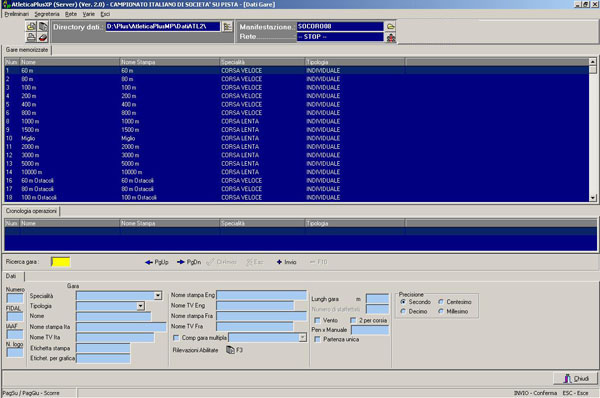Click the Numero input field
Image resolution: width=600 pixels, height=398 pixels.
(15, 298)
